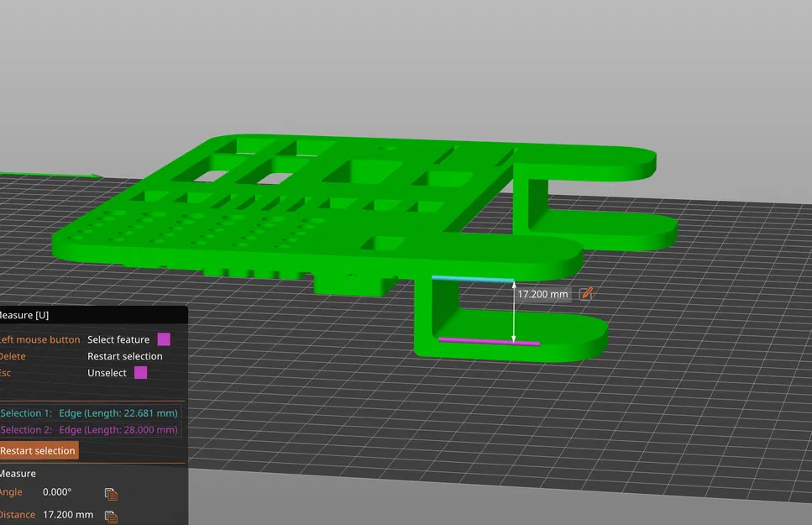
Task: Click the Distance value 17.200 mm in panel
Action: click(x=68, y=515)
